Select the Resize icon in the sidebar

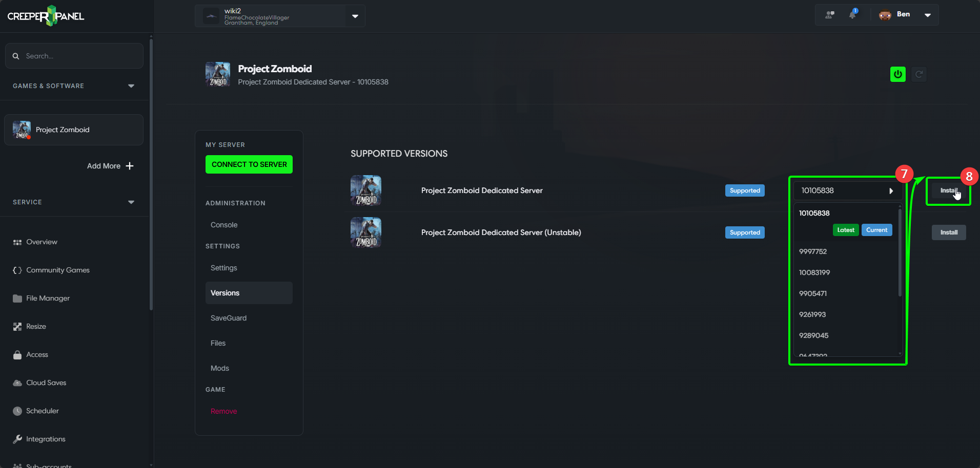pyautogui.click(x=17, y=326)
